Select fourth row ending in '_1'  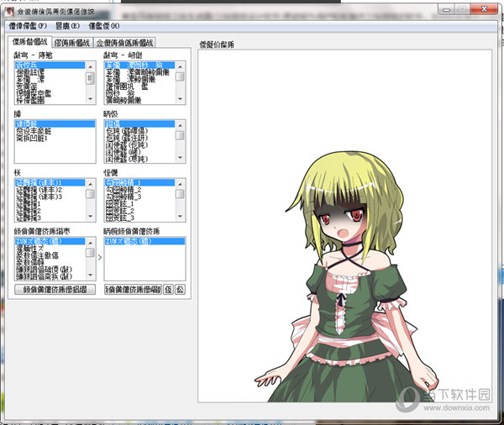(139, 203)
